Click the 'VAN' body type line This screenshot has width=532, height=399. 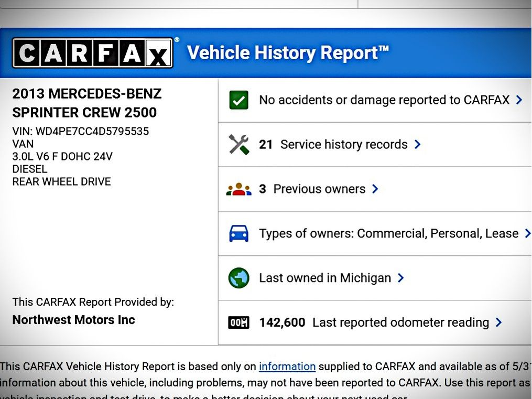(x=23, y=144)
